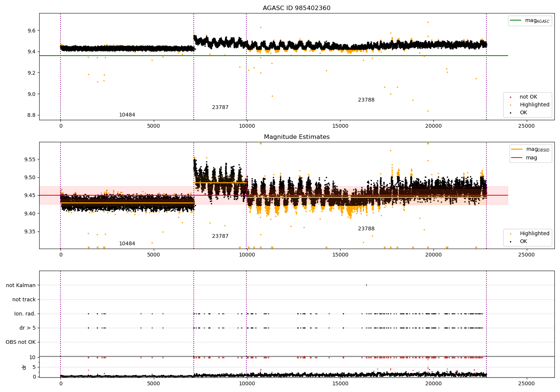Click the 10 tick on the dr axis
This screenshot has height=392, width=560.
(x=32, y=358)
